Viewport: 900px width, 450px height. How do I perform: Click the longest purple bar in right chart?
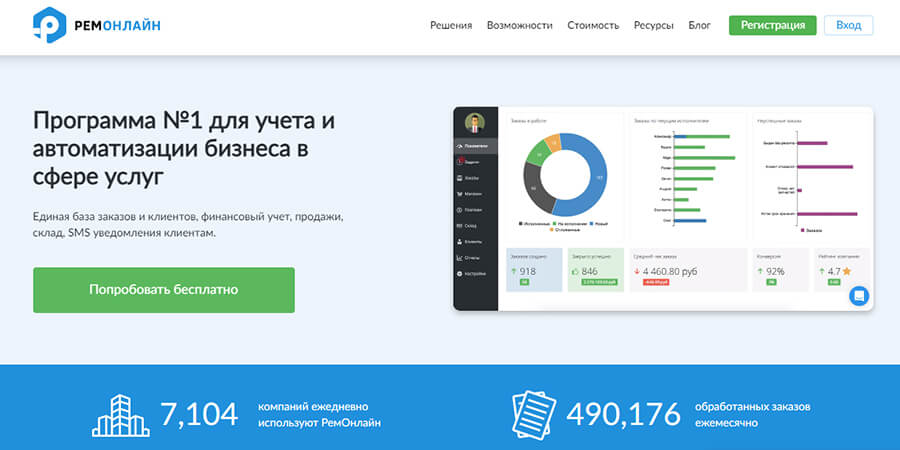click(x=827, y=214)
